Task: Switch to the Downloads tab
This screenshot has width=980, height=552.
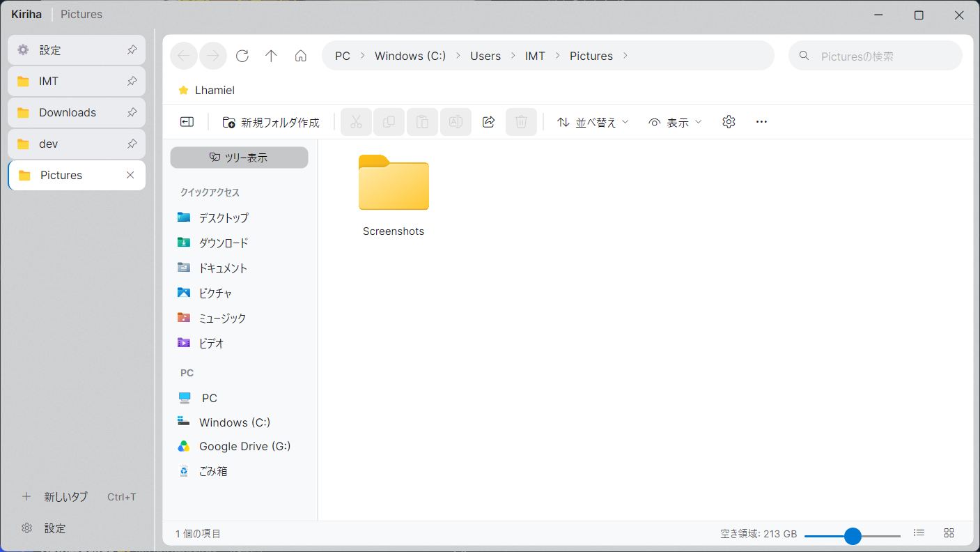Action: (77, 113)
